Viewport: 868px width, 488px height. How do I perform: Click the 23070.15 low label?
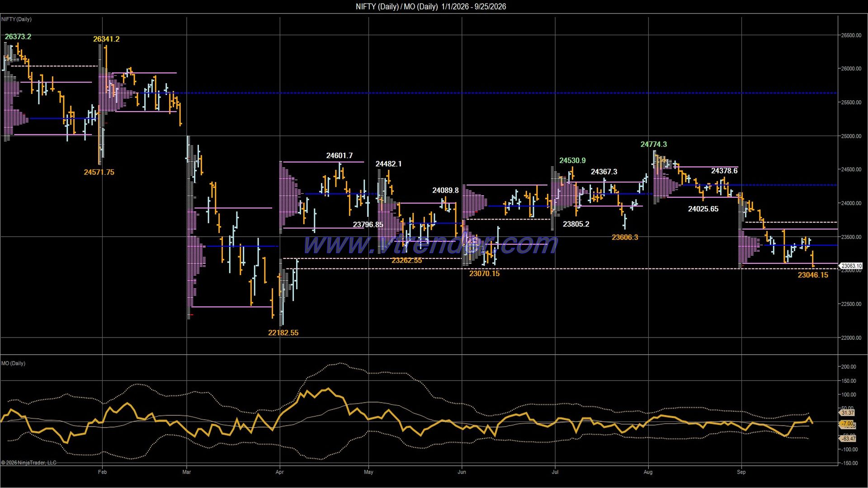point(484,273)
